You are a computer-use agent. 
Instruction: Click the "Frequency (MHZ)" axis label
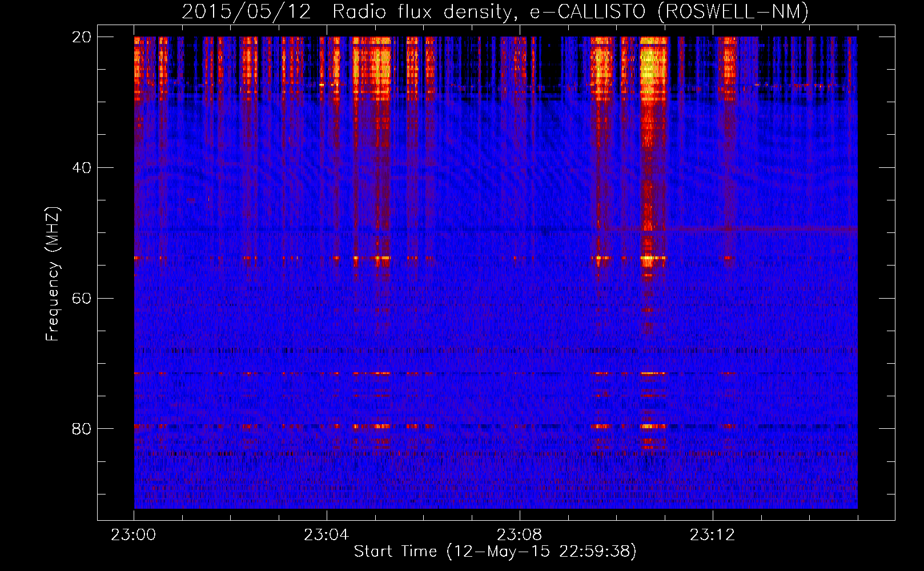pyautogui.click(x=53, y=274)
